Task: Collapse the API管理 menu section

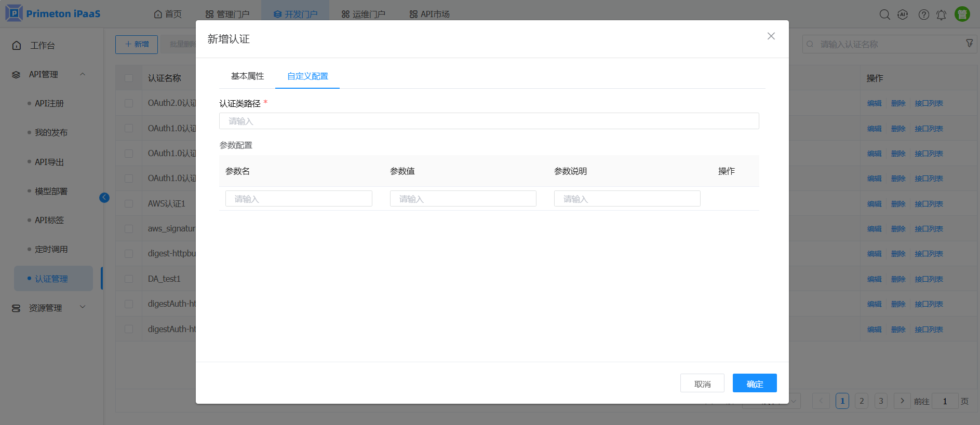Action: tap(83, 74)
